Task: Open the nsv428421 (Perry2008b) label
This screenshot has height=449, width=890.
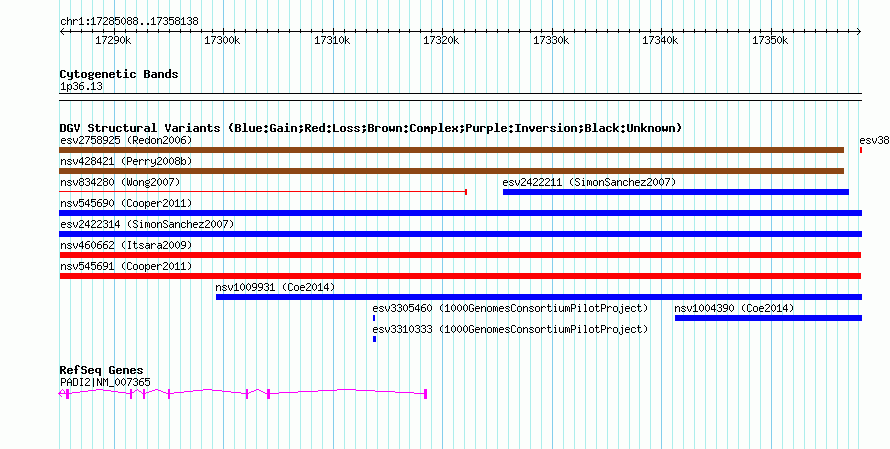Action: tap(126, 161)
